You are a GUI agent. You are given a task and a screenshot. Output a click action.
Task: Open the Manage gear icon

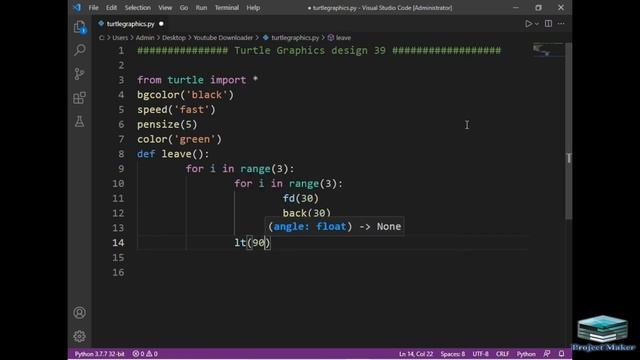[x=80, y=336]
